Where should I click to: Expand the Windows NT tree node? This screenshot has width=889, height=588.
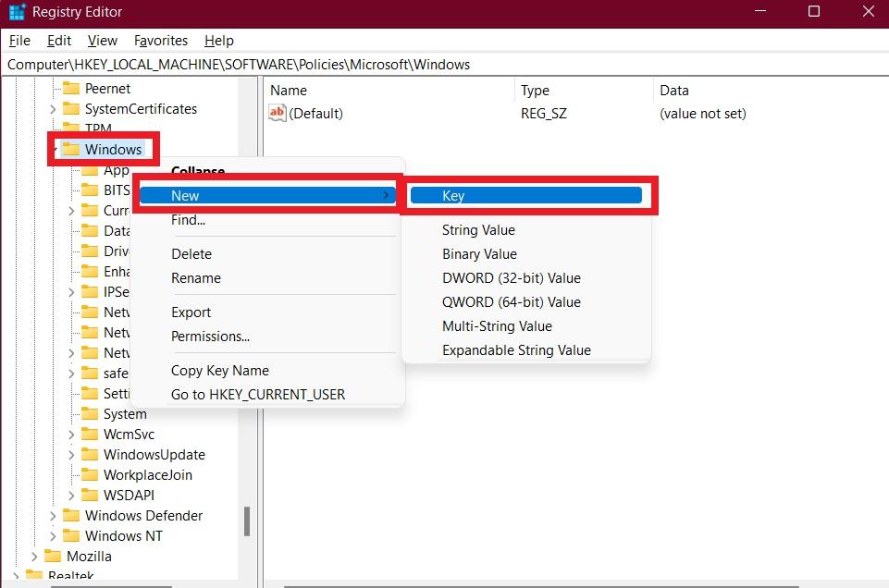(53, 536)
